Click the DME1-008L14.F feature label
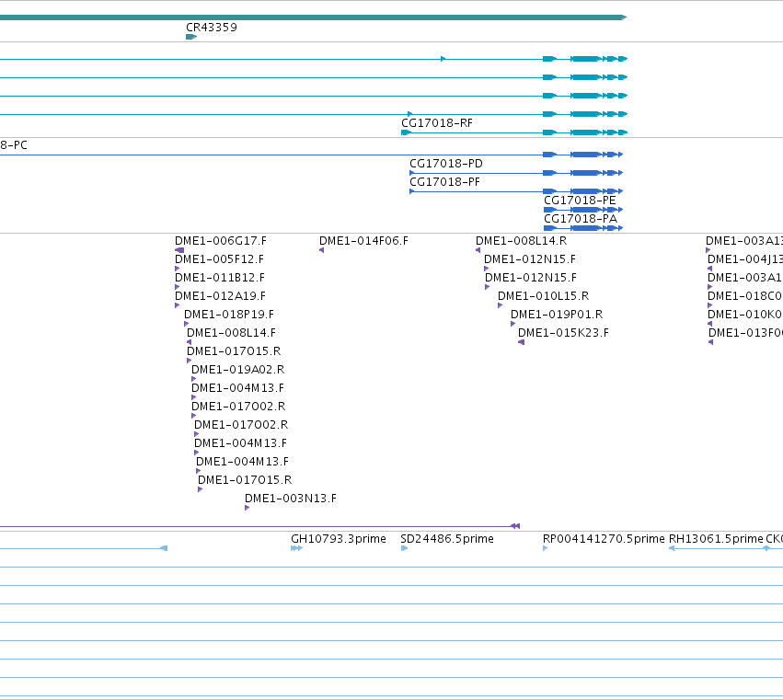The height and width of the screenshot is (700, 783). click(231, 333)
